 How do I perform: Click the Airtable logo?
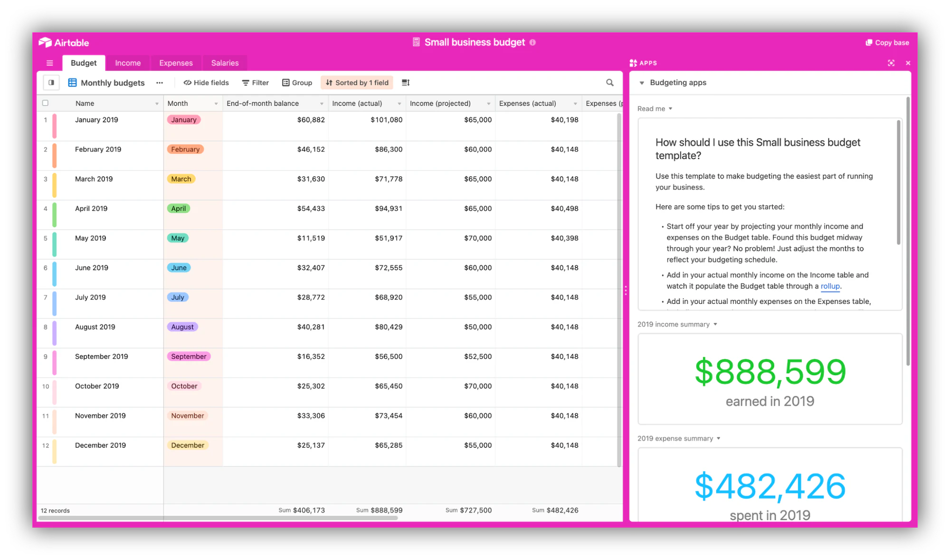[64, 42]
